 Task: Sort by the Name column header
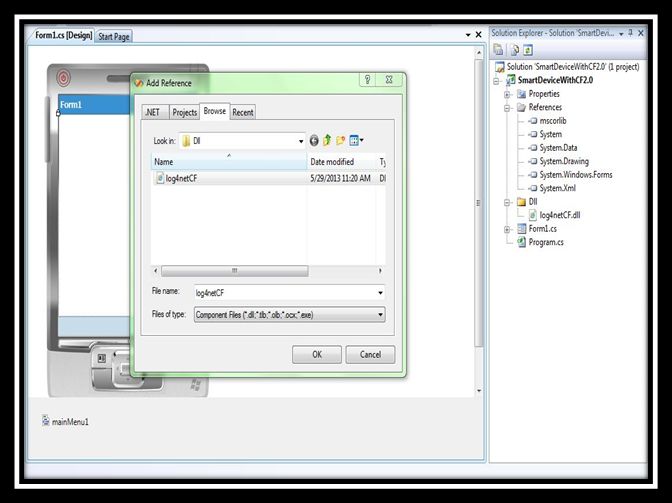point(229,162)
